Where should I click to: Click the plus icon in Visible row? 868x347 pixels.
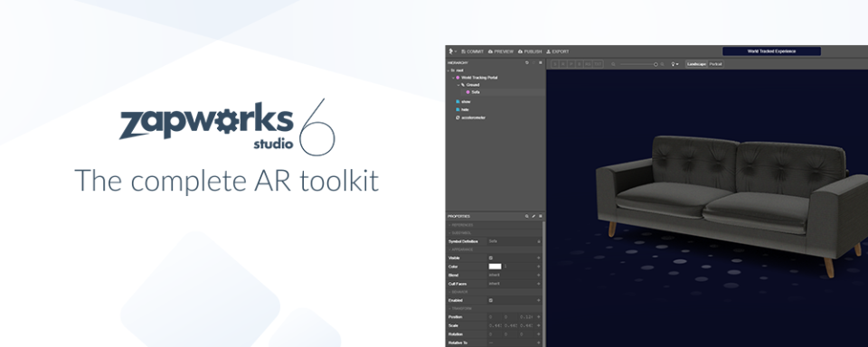pos(539,258)
